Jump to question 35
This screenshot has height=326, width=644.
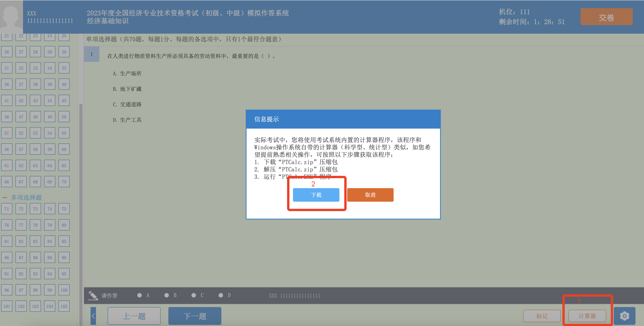(x=64, y=68)
